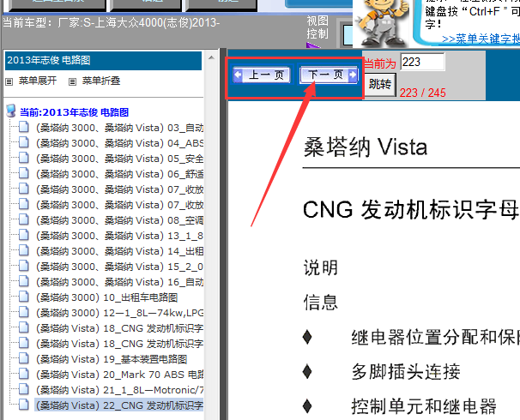Screen dimensions: 520x420
Task: Click document icon of 21_1_8L—Motronic item
Action: [x=23, y=389]
